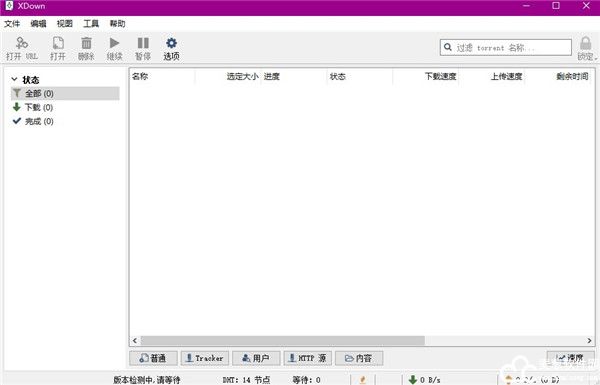
Task: Maximize the XDown window
Action: click(x=556, y=6)
